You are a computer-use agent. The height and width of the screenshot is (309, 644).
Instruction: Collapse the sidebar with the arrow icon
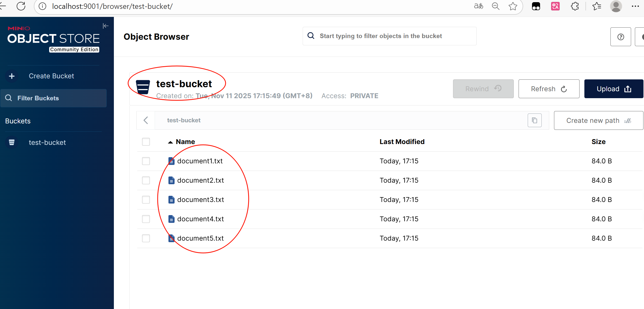click(106, 26)
